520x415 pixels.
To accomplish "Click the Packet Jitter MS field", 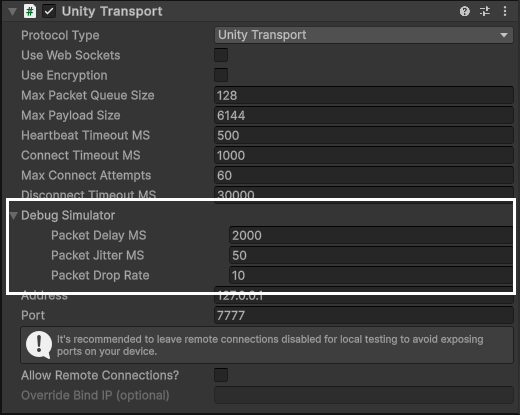I will (371, 255).
